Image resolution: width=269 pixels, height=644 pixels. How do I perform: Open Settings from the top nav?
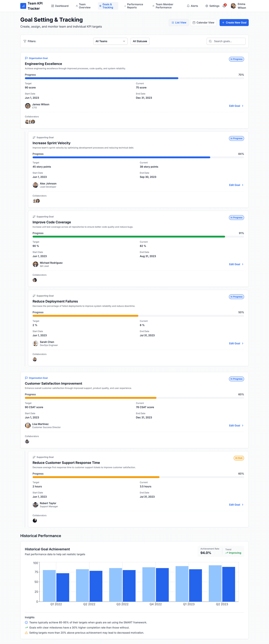(x=212, y=6)
